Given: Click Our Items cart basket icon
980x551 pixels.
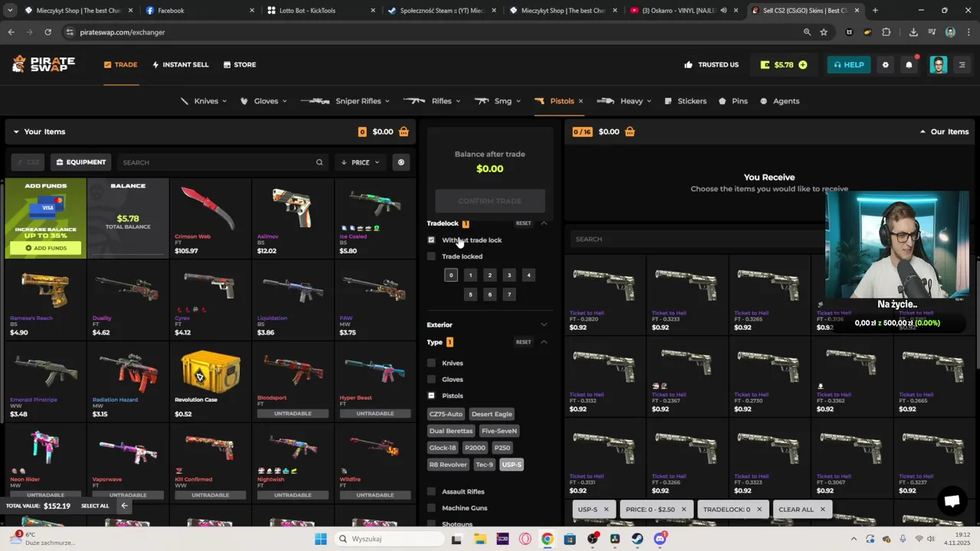Looking at the screenshot, I should 629,132.
